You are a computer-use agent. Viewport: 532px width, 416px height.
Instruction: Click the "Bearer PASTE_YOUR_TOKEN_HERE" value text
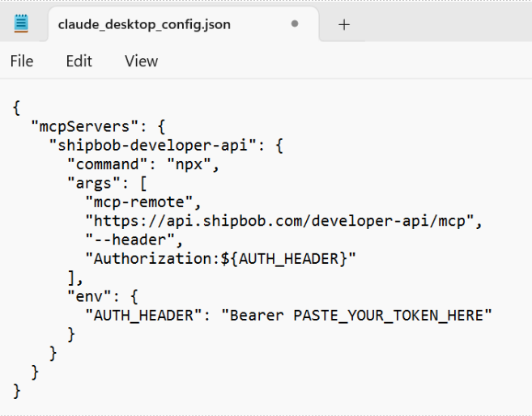tap(356, 316)
